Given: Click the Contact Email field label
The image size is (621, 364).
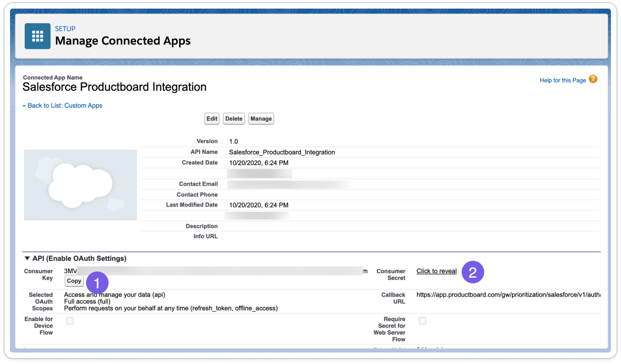Looking at the screenshot, I should pos(198,184).
